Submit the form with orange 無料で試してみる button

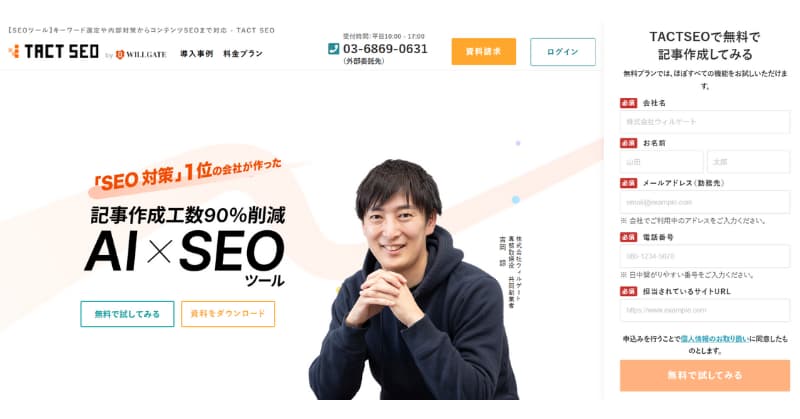click(705, 375)
